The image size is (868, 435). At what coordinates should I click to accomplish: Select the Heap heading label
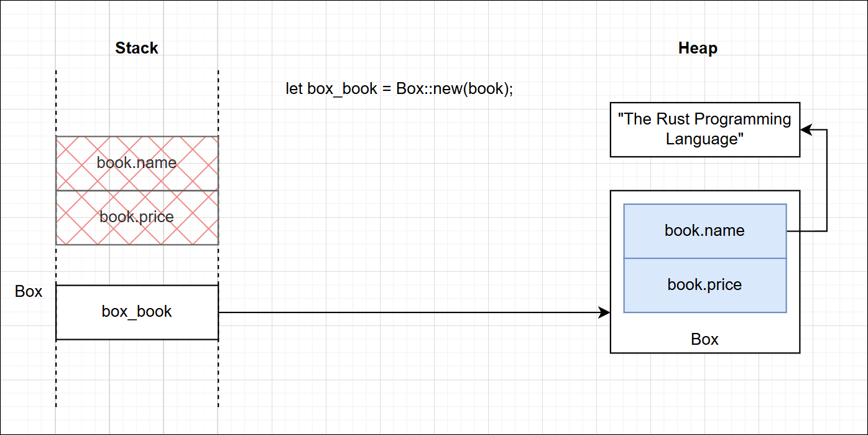tap(698, 48)
